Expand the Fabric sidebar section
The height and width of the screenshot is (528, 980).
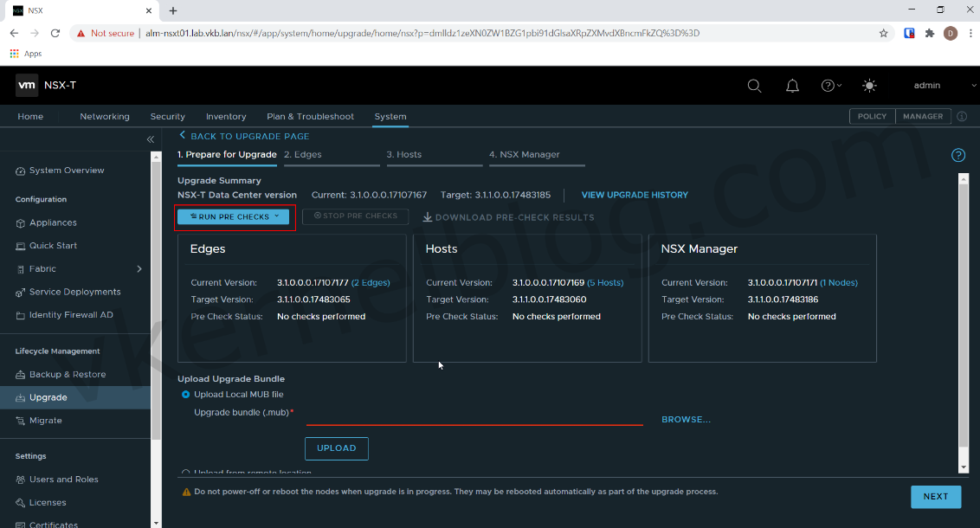pyautogui.click(x=137, y=268)
